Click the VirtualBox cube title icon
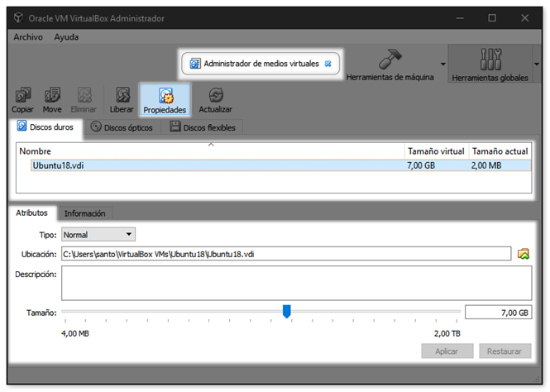The width and height of the screenshot is (550, 392). click(x=18, y=17)
